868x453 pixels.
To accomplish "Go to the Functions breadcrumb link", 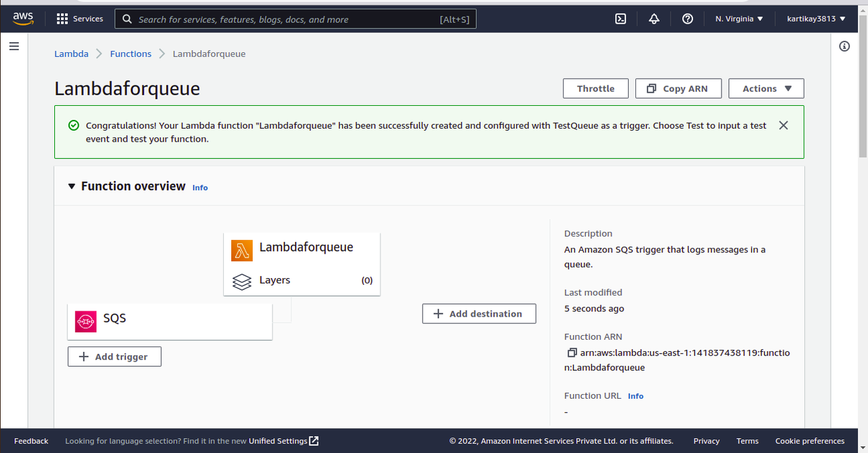I will click(x=131, y=54).
